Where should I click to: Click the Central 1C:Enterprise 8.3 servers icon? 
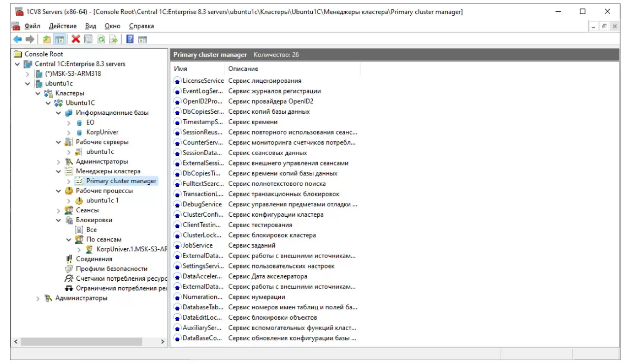click(x=28, y=64)
